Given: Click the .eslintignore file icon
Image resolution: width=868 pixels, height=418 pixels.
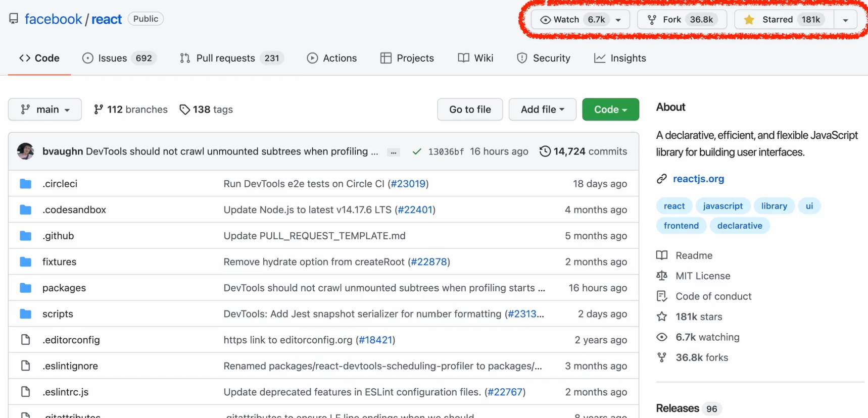Looking at the screenshot, I should [25, 365].
